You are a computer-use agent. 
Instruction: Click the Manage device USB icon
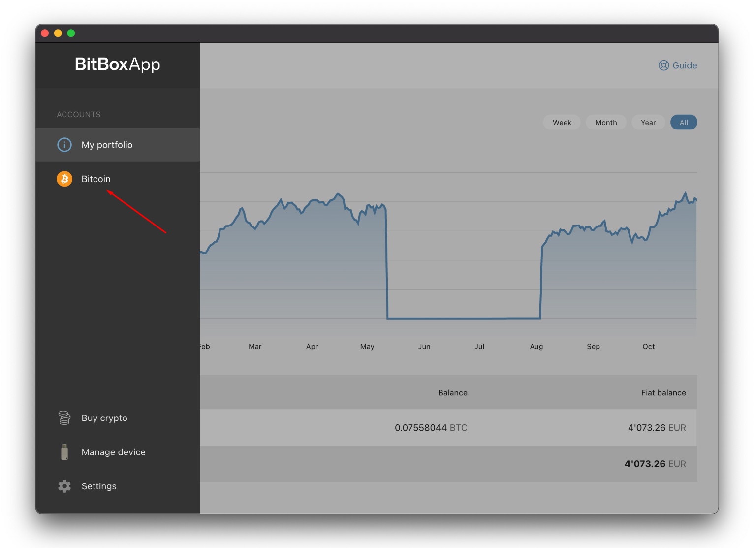tap(64, 452)
